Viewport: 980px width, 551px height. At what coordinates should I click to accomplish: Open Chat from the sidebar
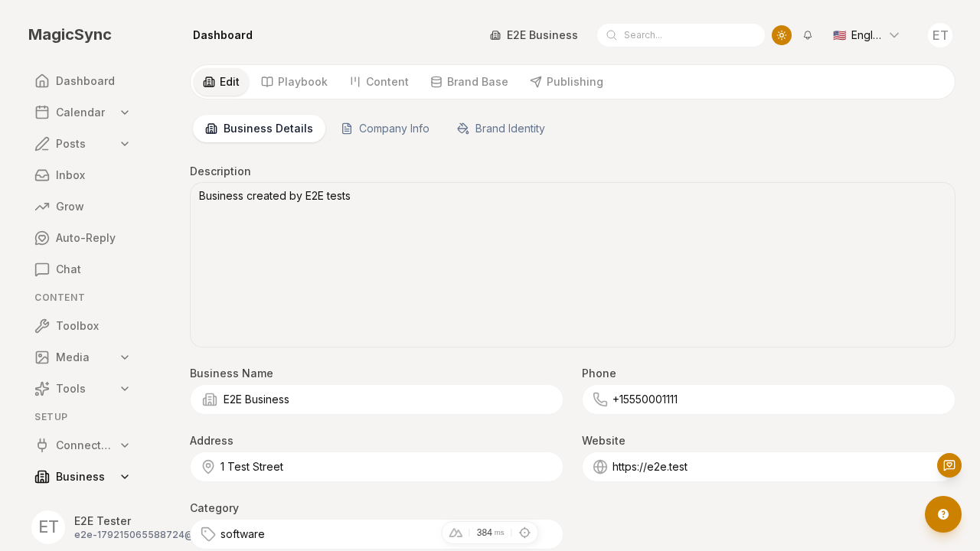coord(83,269)
